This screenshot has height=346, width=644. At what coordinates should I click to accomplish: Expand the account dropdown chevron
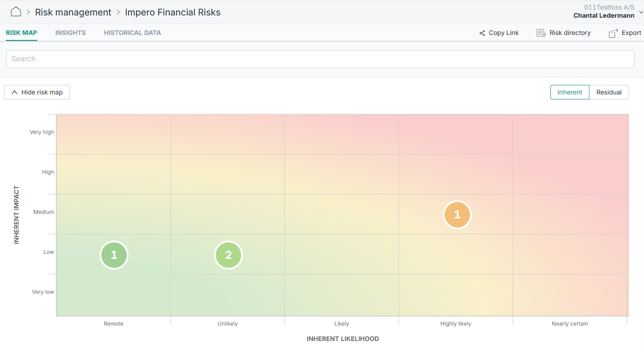pyautogui.click(x=641, y=12)
